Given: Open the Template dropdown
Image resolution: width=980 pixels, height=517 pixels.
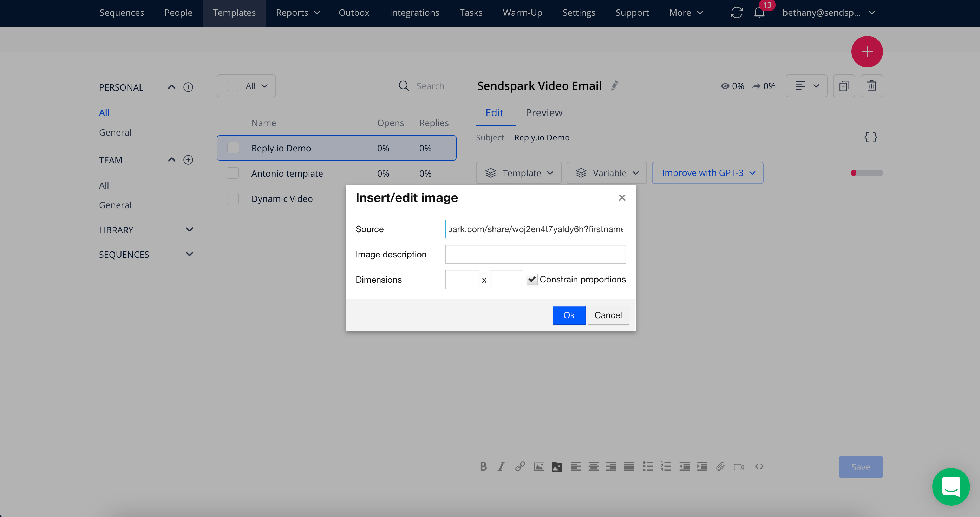Looking at the screenshot, I should [x=518, y=173].
